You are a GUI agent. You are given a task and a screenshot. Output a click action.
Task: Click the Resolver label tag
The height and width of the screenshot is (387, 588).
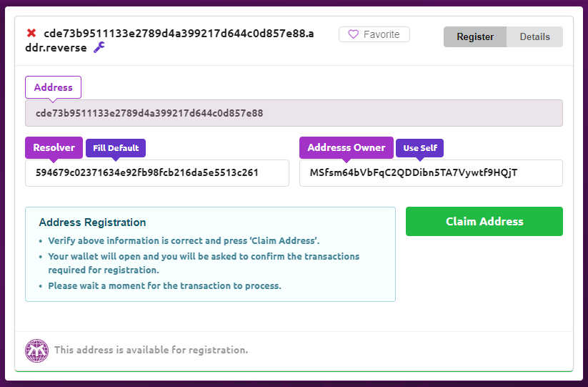[54, 147]
